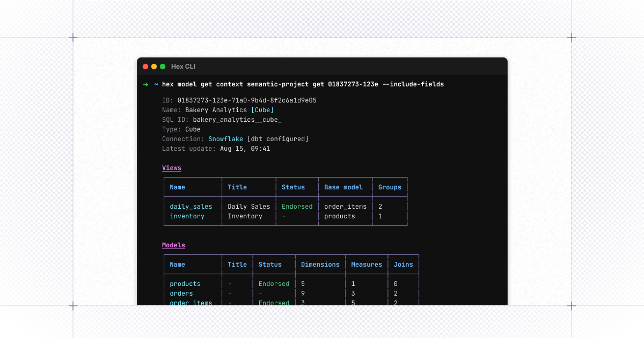Click the orders model name
This screenshot has height=338, width=644.
pyautogui.click(x=181, y=293)
